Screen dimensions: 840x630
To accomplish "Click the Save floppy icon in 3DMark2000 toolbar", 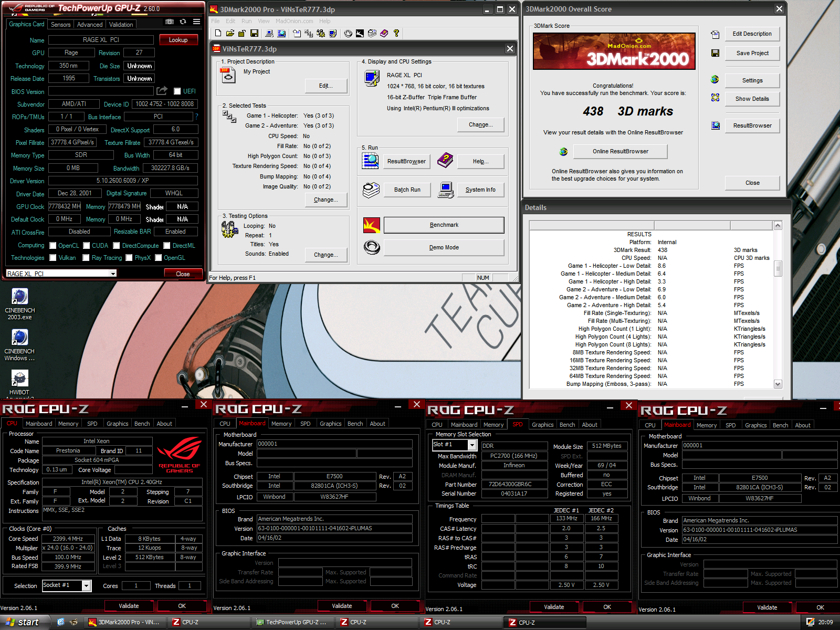I will pos(254,33).
